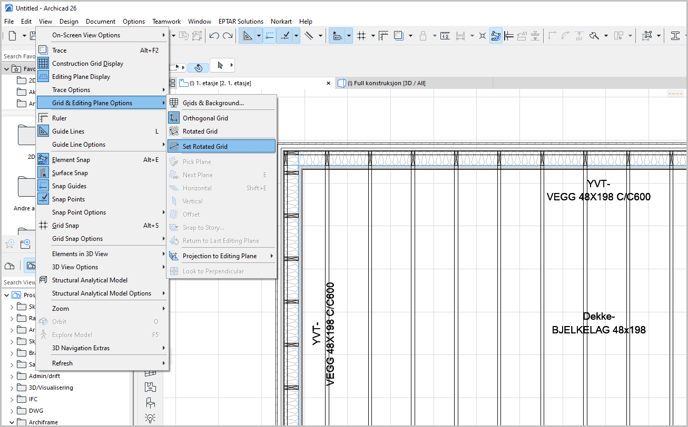Viewport: 688px width, 427px height.
Task: Click the Undo arrow in the toolbar
Action: [x=214, y=36]
